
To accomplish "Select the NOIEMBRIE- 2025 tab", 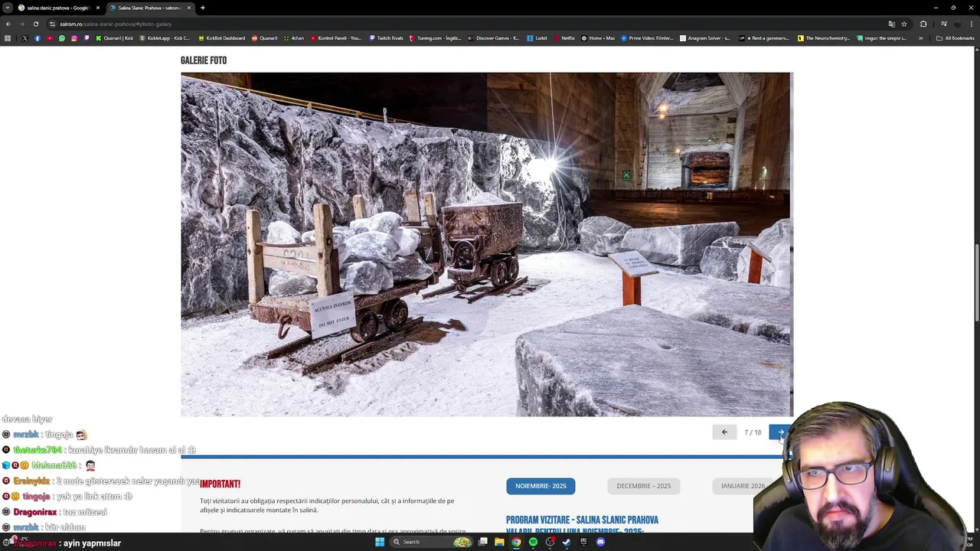I will (x=541, y=486).
